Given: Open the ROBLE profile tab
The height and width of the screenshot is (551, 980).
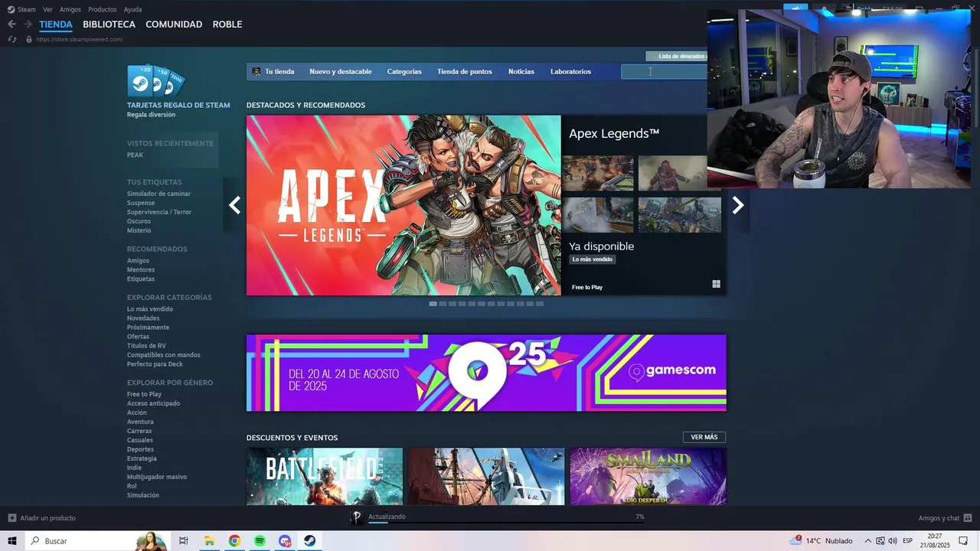Looking at the screenshot, I should [x=227, y=24].
